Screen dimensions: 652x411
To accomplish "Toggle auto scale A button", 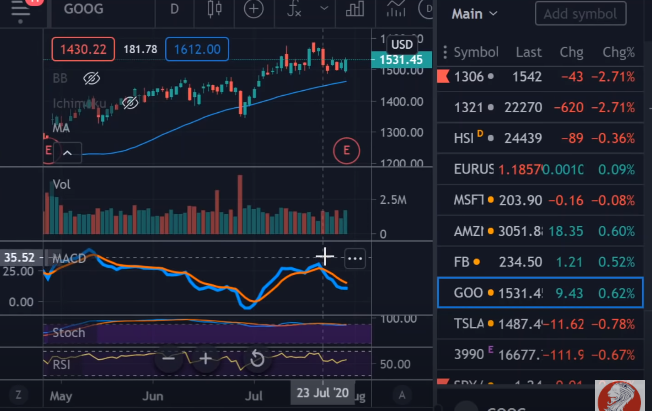I will pos(402,394).
